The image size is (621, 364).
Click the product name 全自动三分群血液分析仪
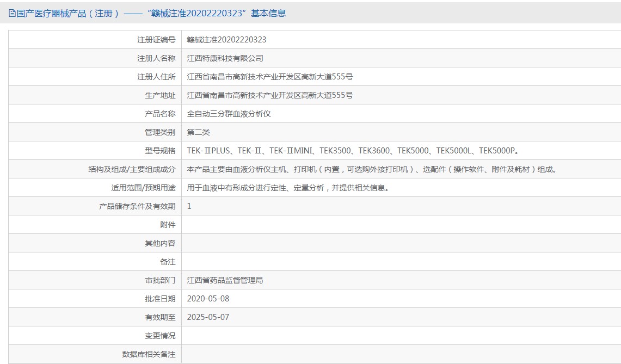click(229, 114)
